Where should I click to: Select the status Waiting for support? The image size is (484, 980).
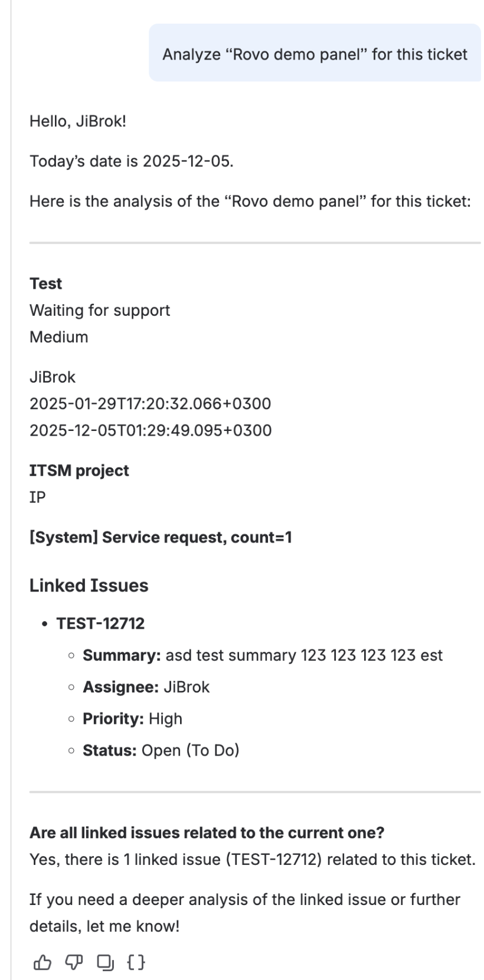click(100, 310)
